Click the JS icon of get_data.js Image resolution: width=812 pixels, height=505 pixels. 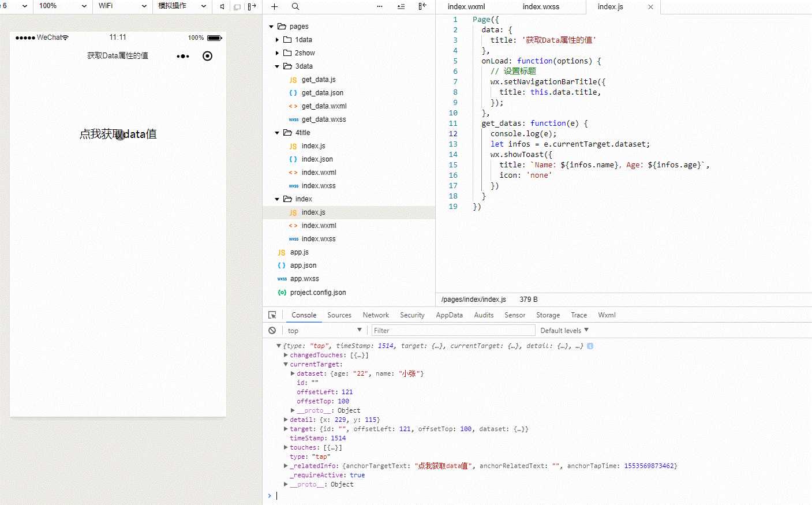point(293,80)
